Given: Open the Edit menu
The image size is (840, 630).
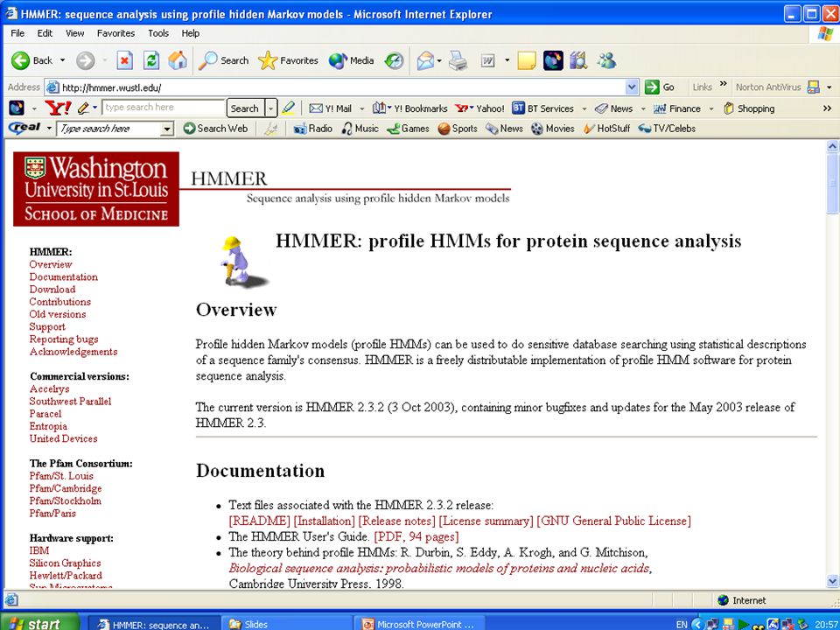Looking at the screenshot, I should pos(45,33).
